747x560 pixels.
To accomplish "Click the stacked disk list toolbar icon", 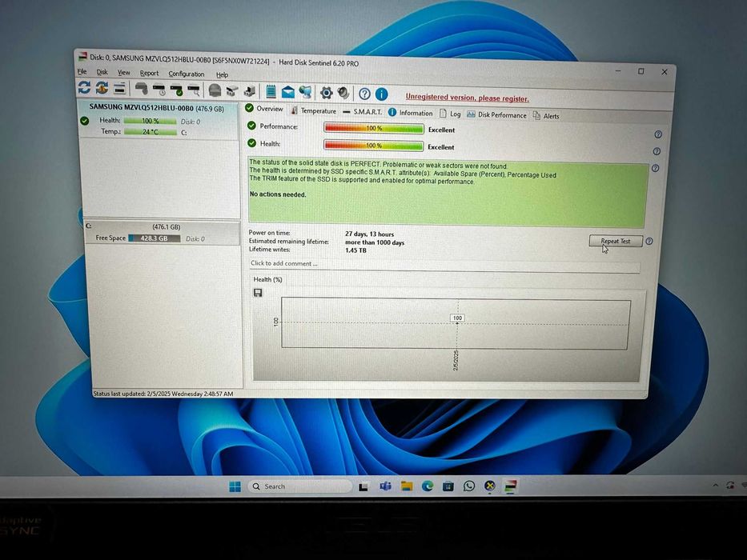I will (119, 88).
